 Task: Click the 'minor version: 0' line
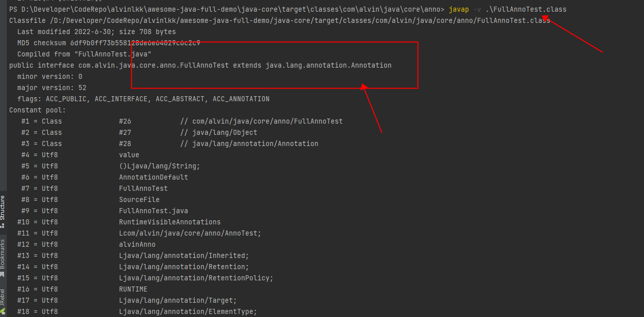point(50,76)
